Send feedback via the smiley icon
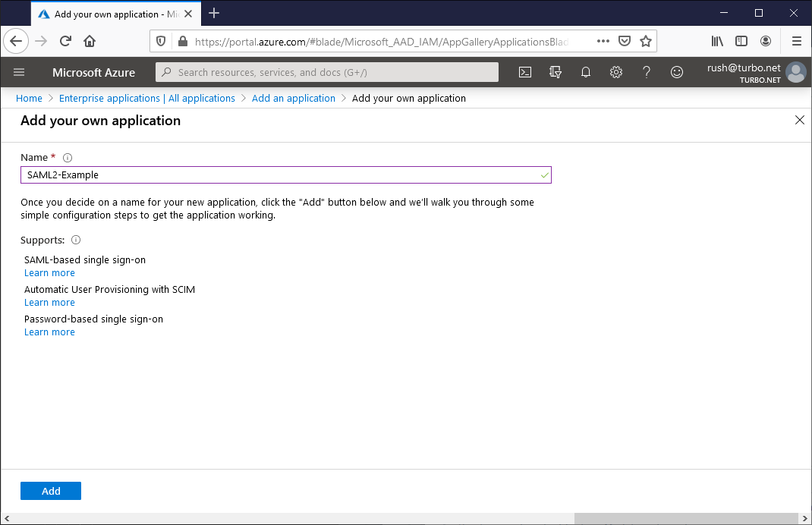Viewport: 812px width, 525px height. 676,72
